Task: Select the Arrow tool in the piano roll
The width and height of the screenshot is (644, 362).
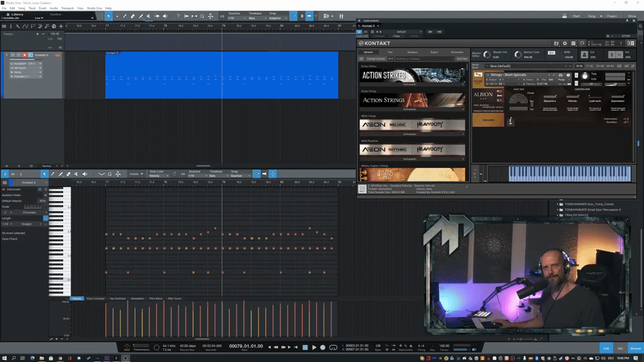Action: point(45,174)
